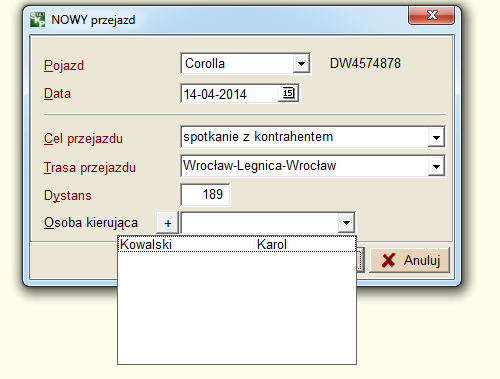Click the Trasa przejazdu label
Screen dimensions: 500x379
pos(90,167)
